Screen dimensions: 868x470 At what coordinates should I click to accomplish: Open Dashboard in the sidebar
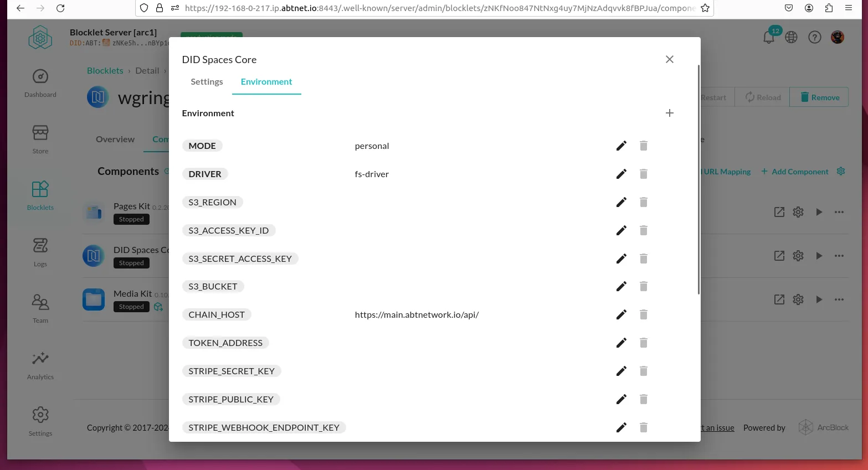coord(40,83)
